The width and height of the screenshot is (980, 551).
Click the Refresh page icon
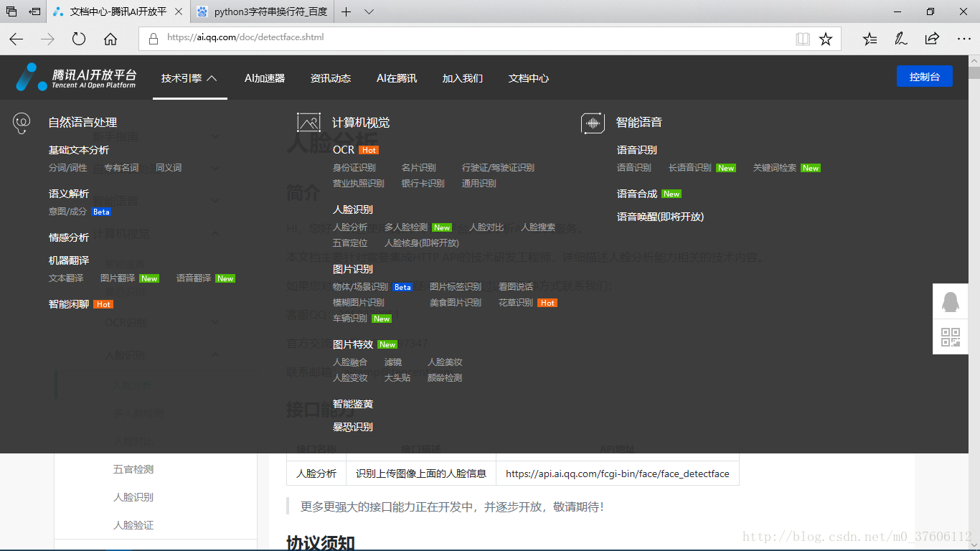(x=79, y=39)
